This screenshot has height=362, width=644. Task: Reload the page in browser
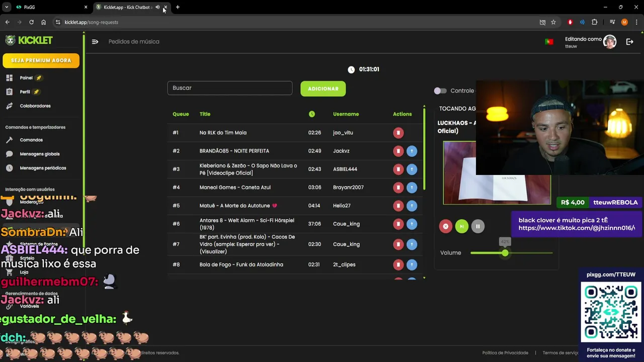tap(31, 22)
